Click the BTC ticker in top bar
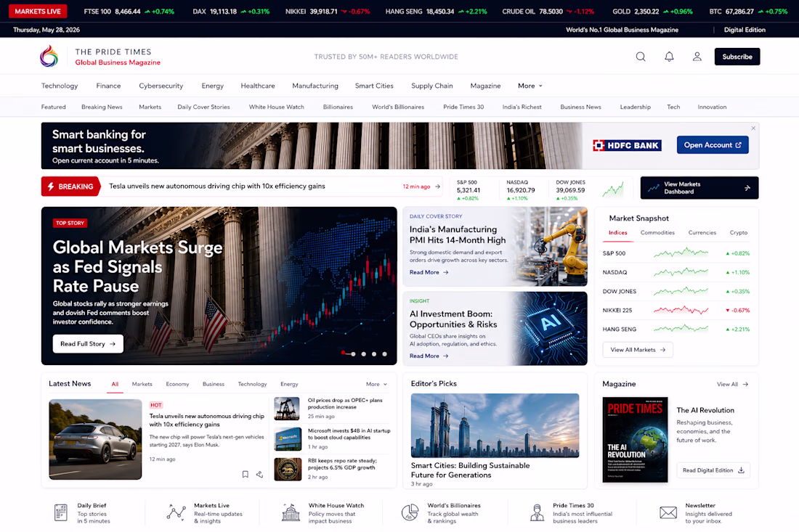 point(748,11)
